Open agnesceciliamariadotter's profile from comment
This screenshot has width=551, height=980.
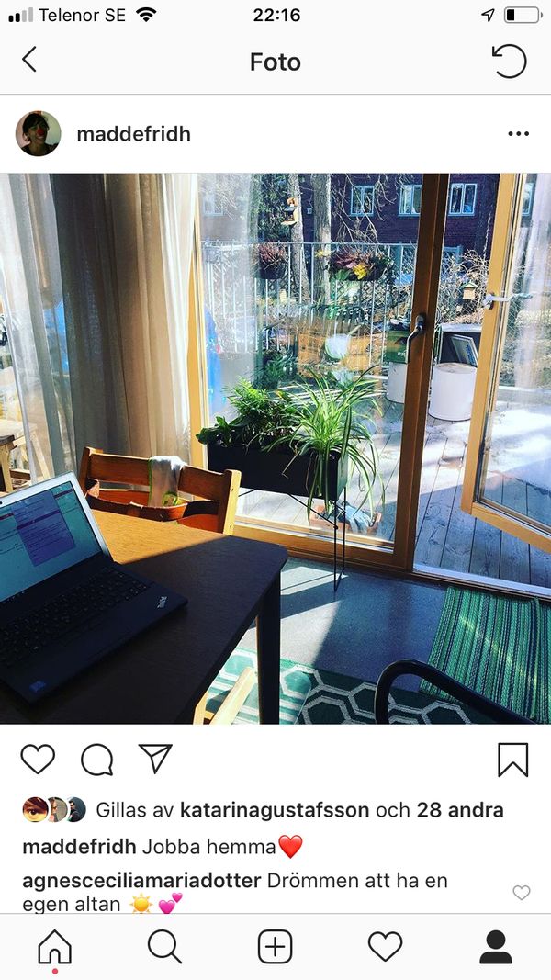point(141,881)
